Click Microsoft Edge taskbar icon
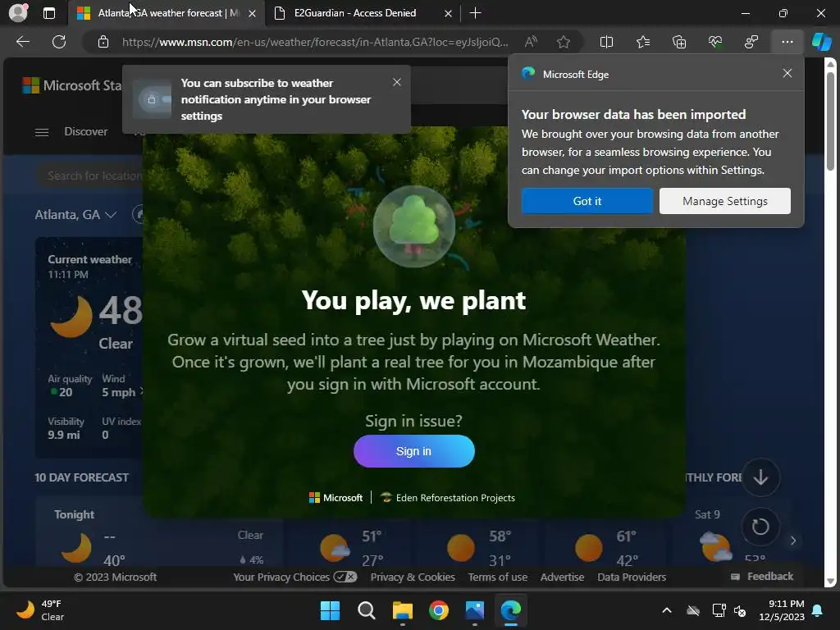840x630 pixels. 510,610
